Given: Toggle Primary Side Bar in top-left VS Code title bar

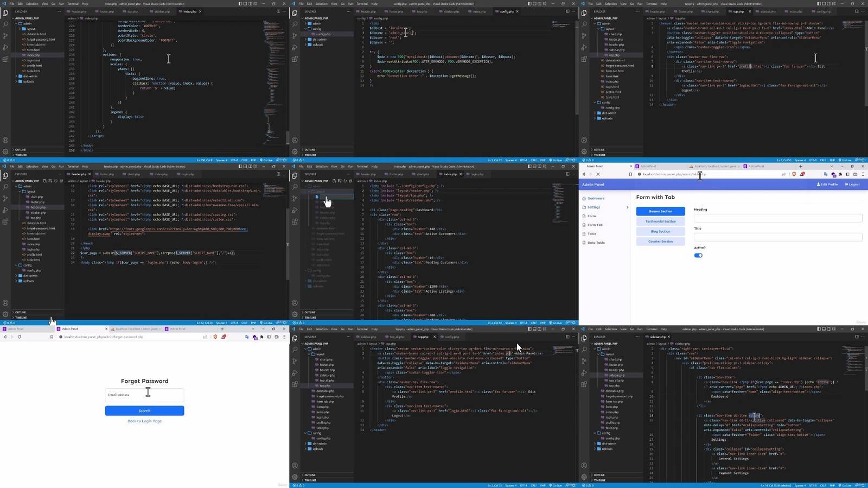Looking at the screenshot, I should click(240, 3).
